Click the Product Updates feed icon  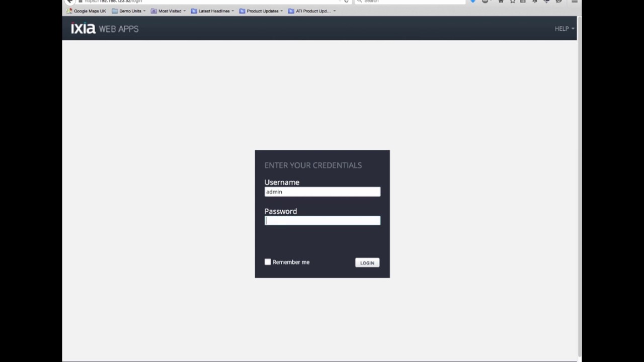click(x=242, y=11)
